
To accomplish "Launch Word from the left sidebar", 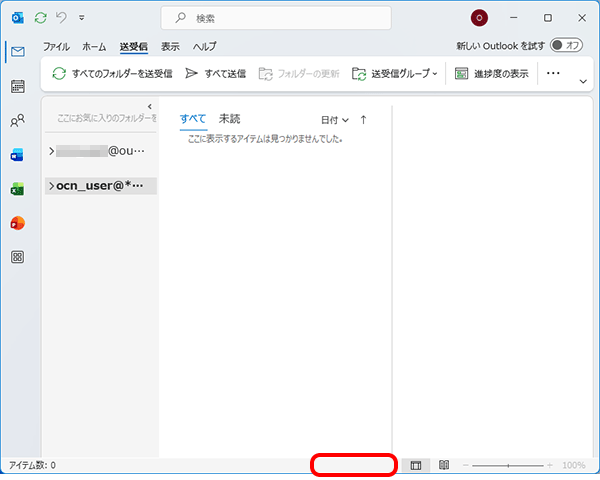I will (17, 155).
